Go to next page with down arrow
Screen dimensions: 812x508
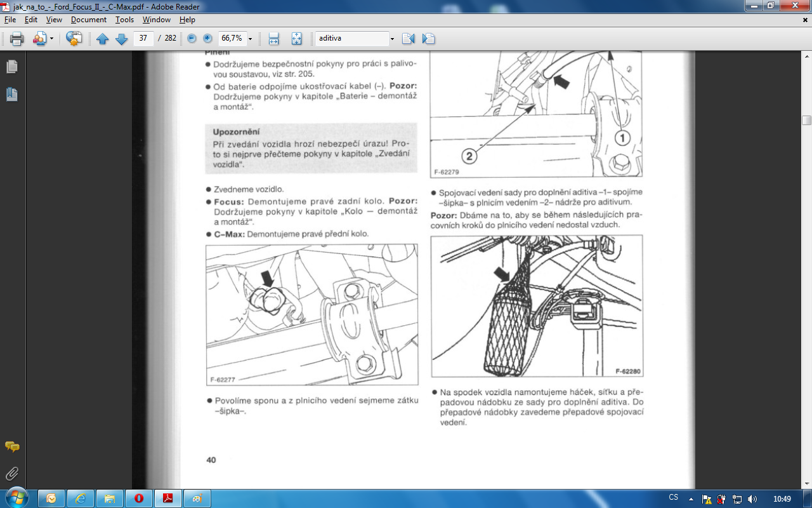pyautogui.click(x=122, y=39)
